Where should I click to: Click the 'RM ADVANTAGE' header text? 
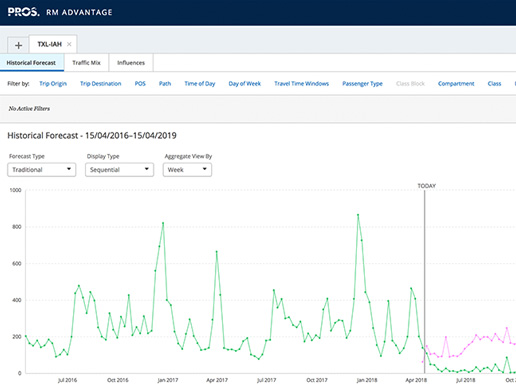point(79,12)
